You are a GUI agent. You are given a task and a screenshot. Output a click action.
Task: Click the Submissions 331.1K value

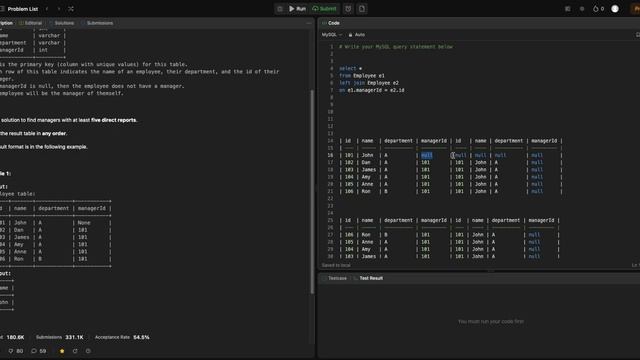coord(74,337)
